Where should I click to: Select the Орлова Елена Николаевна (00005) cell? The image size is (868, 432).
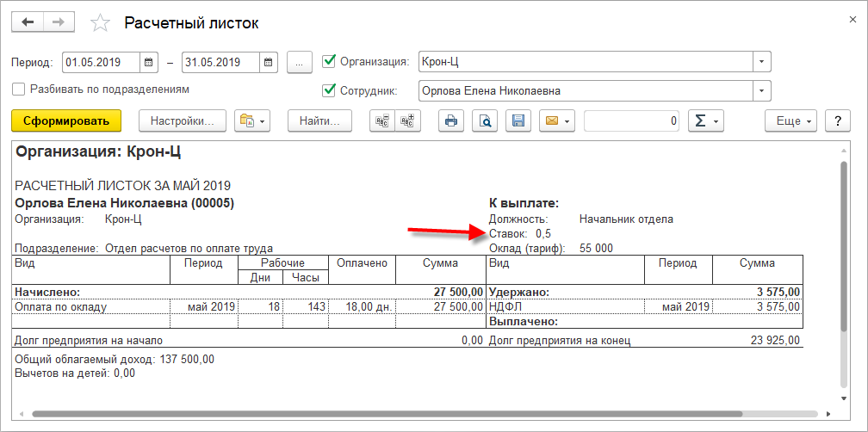pos(125,204)
